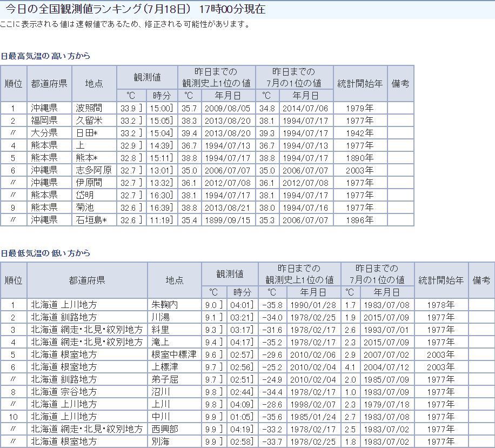Click the 大分県 prefecture link
495x448 pixels.
tap(44, 133)
